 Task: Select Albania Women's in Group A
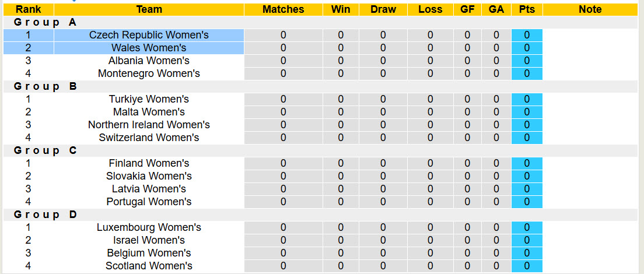pos(149,61)
